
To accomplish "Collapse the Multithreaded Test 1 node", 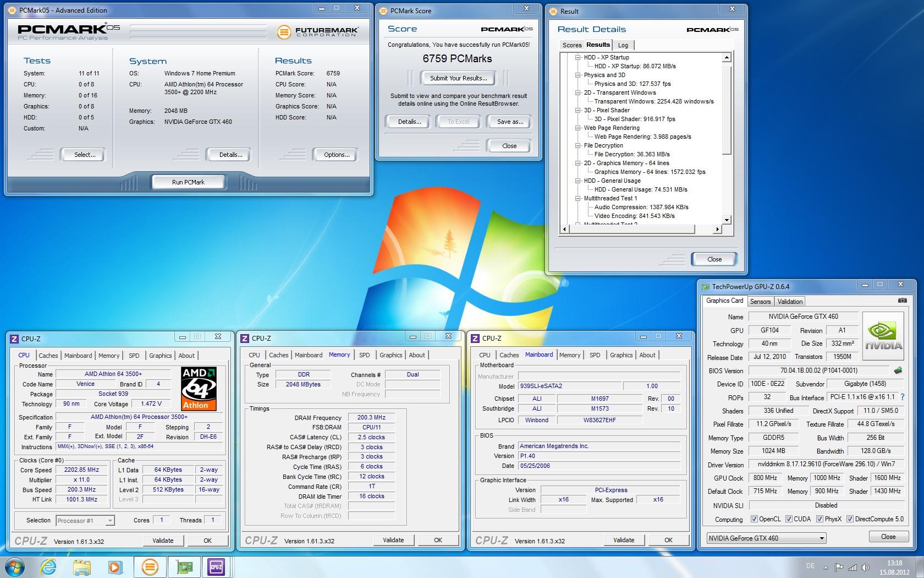I will click(578, 198).
